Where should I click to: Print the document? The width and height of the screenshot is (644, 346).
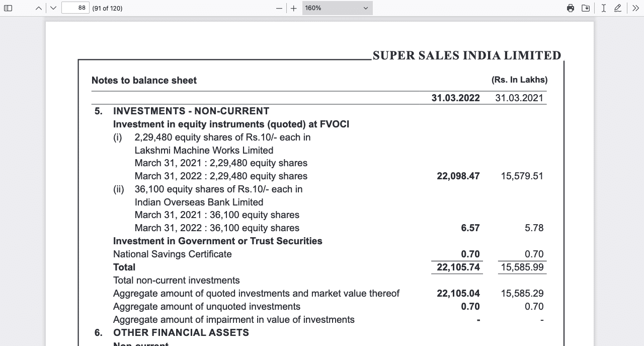pos(571,8)
